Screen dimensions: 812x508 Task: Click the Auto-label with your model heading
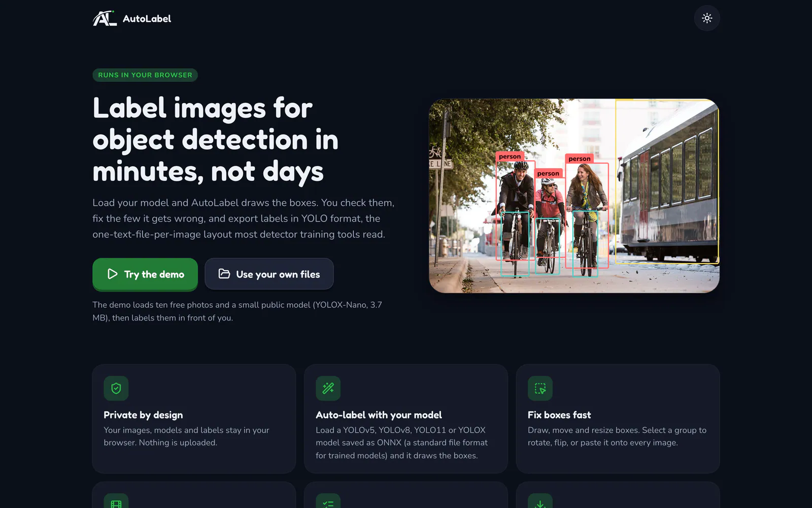point(379,415)
